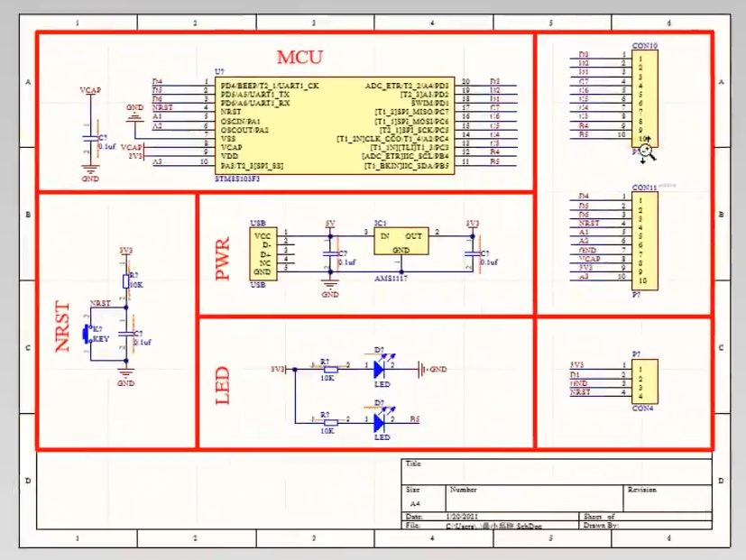This screenshot has width=746, height=560.
Task: Select the USB connector symbol in PWR section
Action: coord(263,255)
